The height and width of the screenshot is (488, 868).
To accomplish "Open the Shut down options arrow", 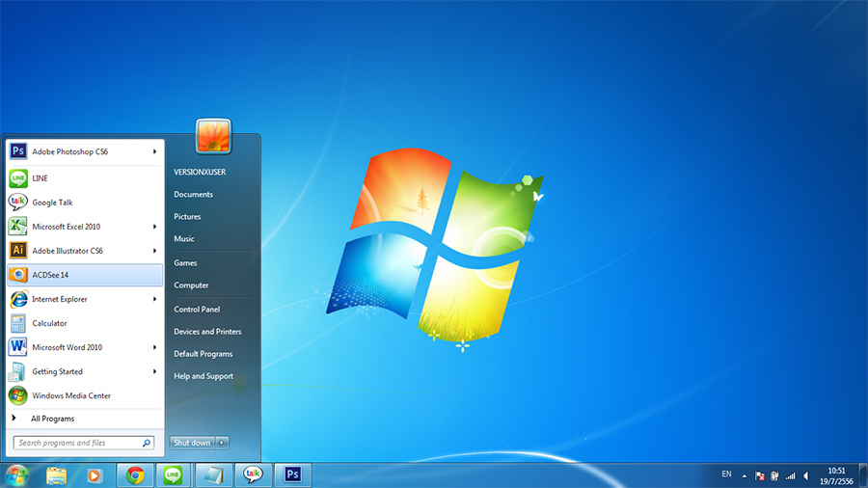I will pos(222,443).
